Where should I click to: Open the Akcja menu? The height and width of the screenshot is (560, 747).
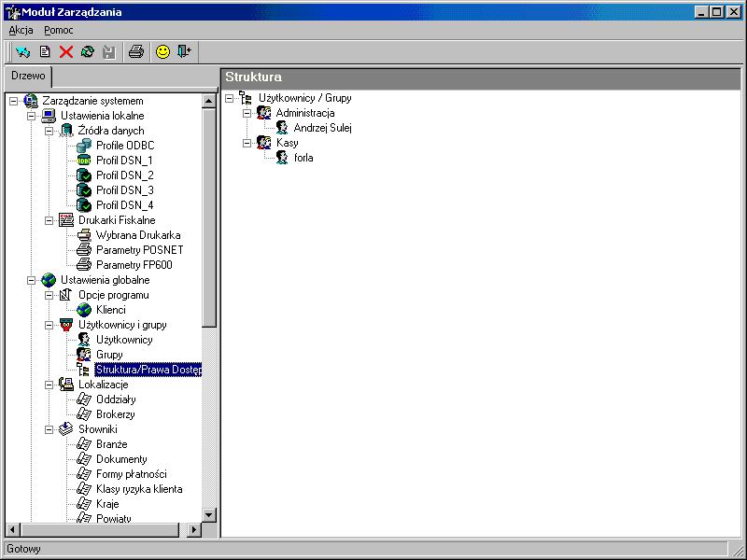(21, 30)
